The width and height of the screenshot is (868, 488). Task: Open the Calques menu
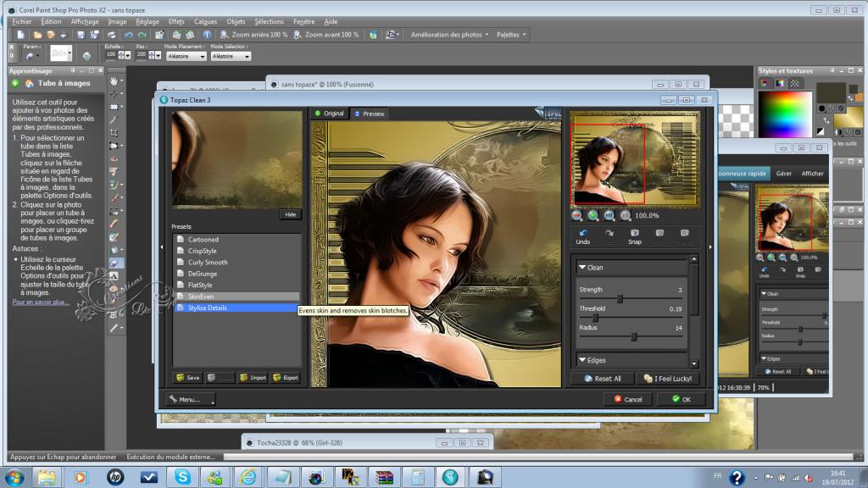coord(205,21)
